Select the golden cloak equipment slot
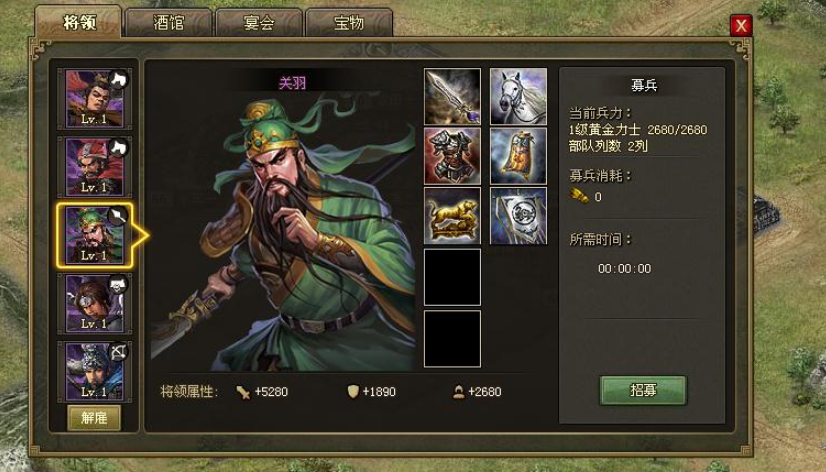 coord(518,156)
